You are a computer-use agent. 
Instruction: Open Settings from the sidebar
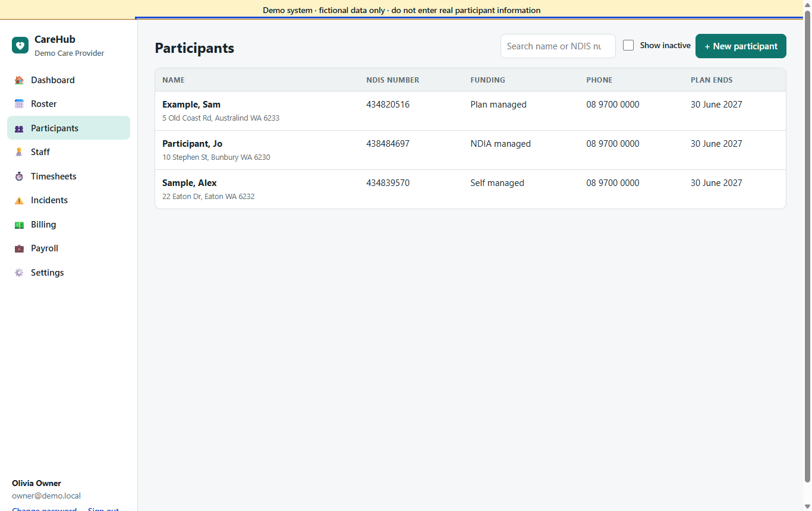click(68, 273)
